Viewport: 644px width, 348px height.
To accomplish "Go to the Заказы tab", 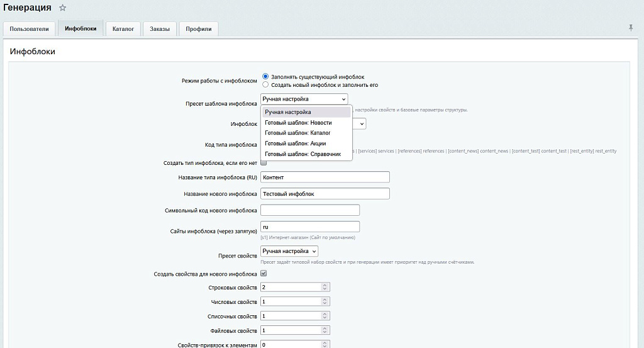I will point(160,29).
